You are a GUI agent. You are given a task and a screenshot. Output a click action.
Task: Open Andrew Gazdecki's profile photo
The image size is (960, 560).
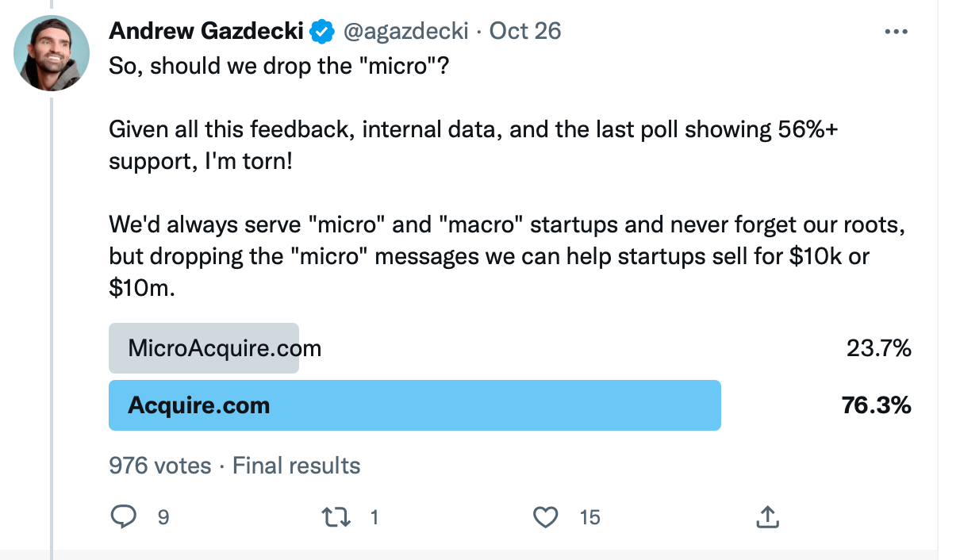tap(52, 53)
